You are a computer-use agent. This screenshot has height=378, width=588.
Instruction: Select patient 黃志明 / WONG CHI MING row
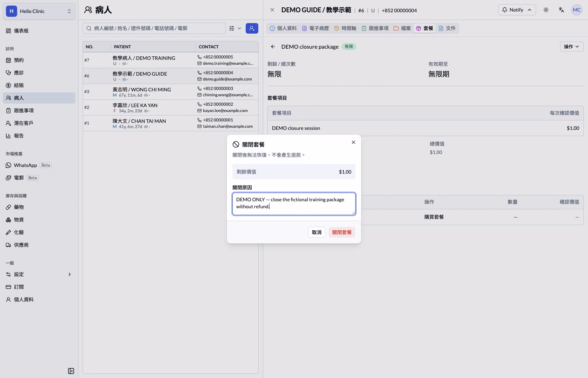[x=170, y=92]
